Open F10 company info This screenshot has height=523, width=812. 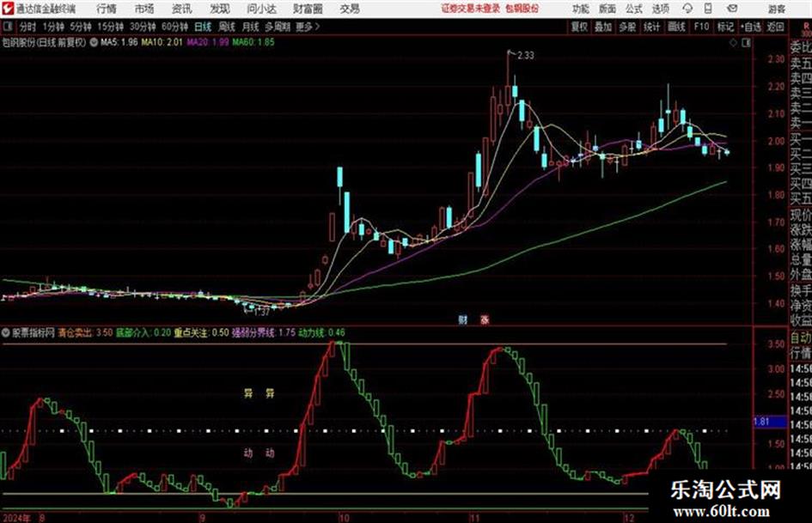tap(702, 27)
